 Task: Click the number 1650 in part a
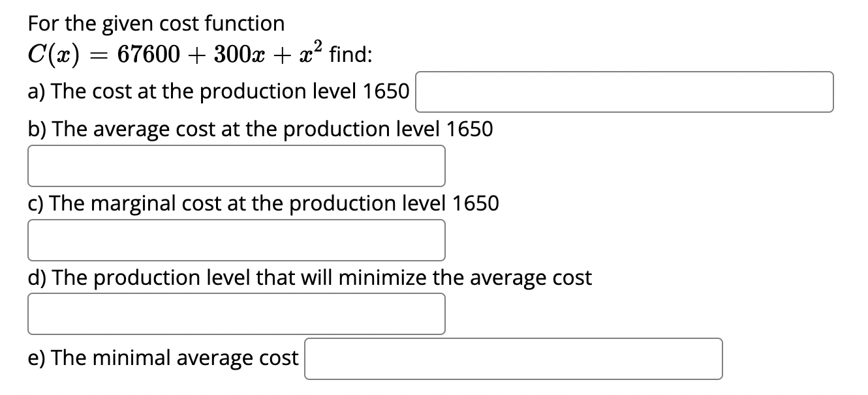coord(386,92)
